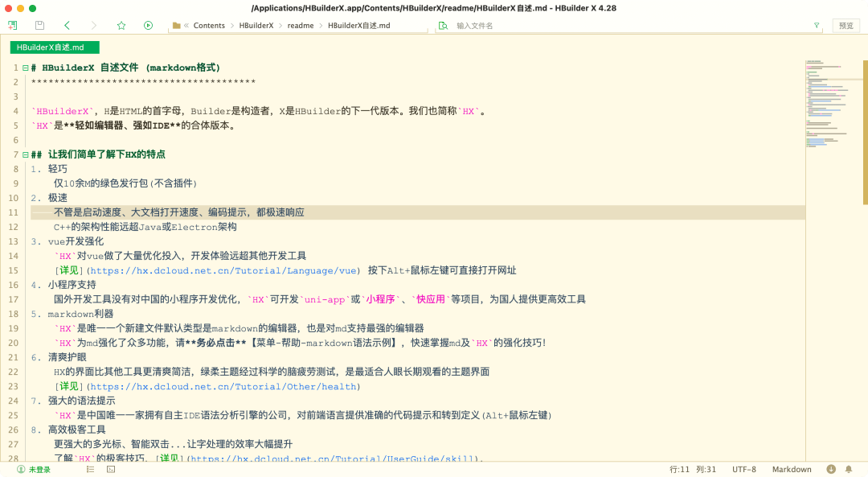Click 强大的语法提示 on line 24
The width and height of the screenshot is (868, 477).
pos(81,401)
